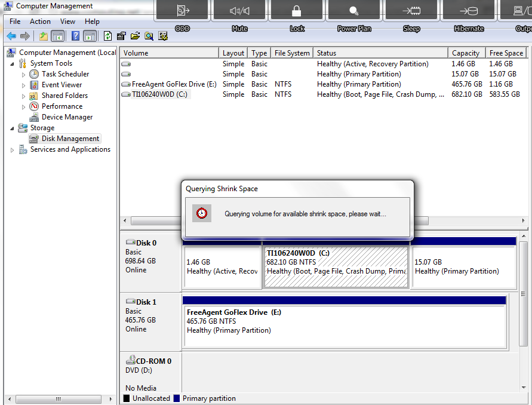This screenshot has width=532, height=405.
Task: Click the blue Help question mark icon
Action: click(x=76, y=36)
